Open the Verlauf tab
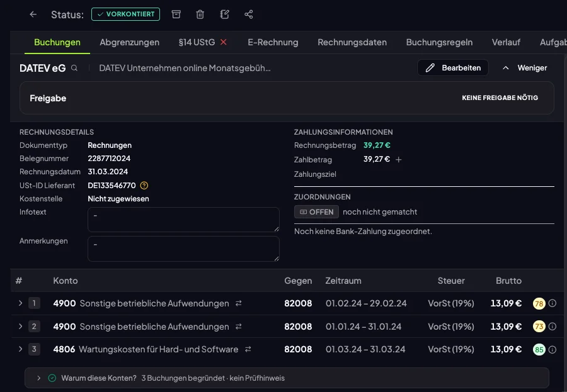The height and width of the screenshot is (392, 567). pyautogui.click(x=506, y=42)
